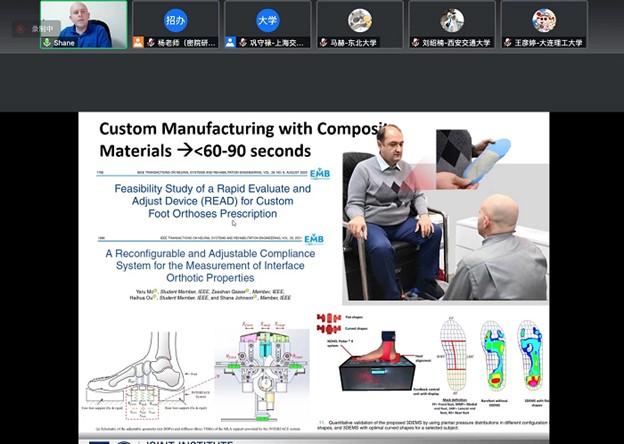This screenshot has height=444, width=624.
Task: Click the muted mic icon beside 马赫-东北大学
Action: click(x=323, y=43)
